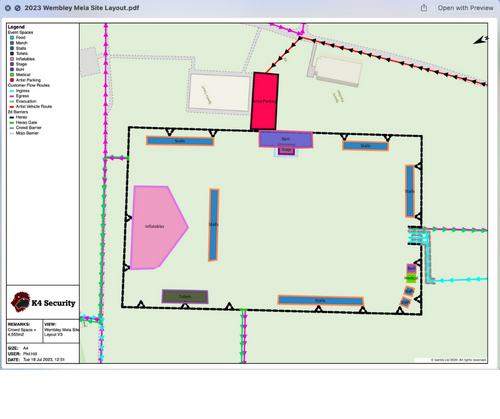
Task: Close the Quick Look preview window
Action: pos(8,8)
